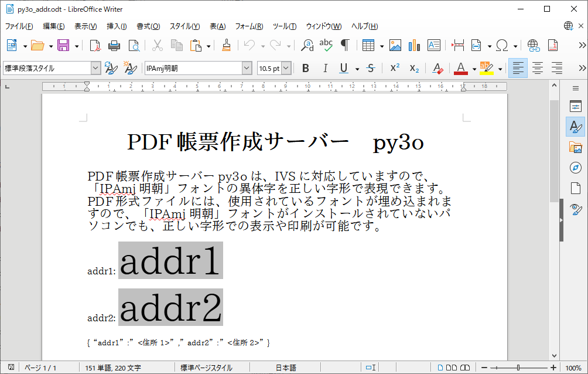Image resolution: width=588 pixels, height=374 pixels.
Task: Insert a page break
Action: [457, 46]
